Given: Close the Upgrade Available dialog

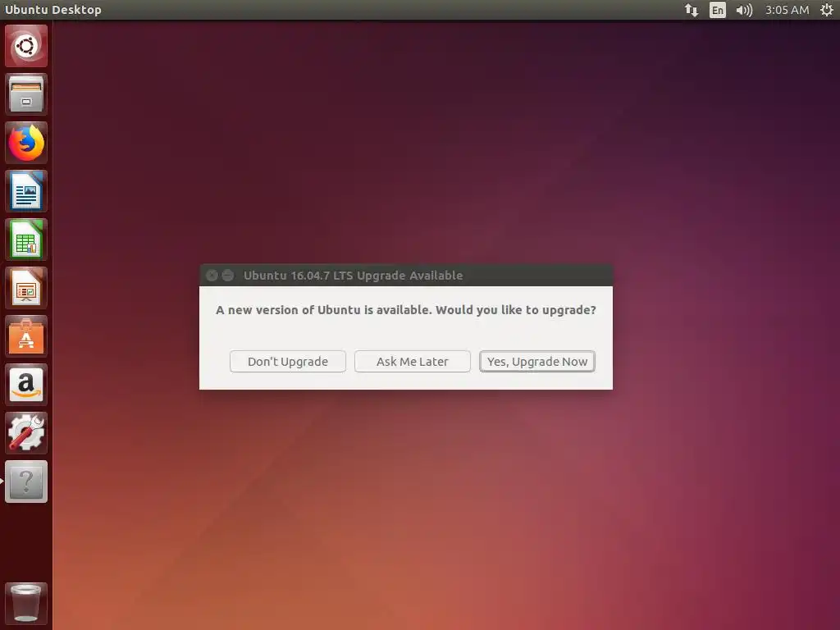Looking at the screenshot, I should (212, 276).
